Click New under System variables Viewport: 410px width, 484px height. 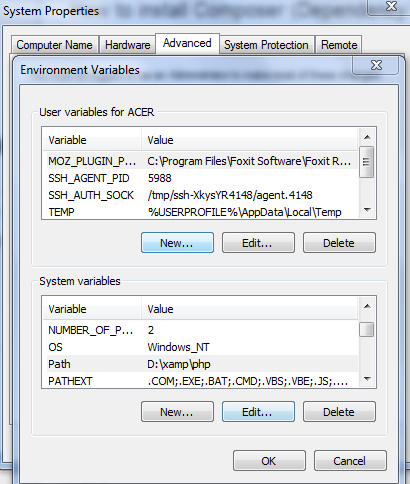177,412
